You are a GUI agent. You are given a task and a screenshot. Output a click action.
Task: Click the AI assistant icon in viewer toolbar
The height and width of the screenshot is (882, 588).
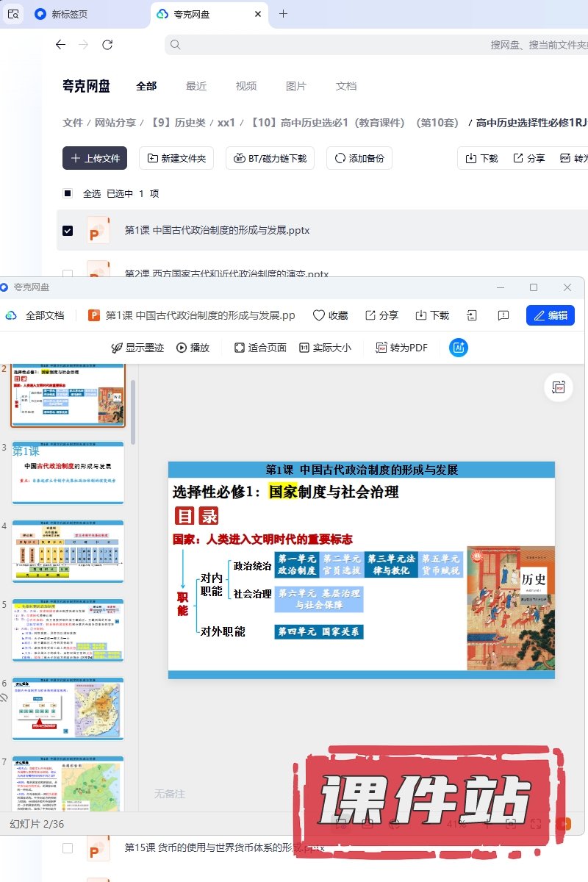pos(459,348)
